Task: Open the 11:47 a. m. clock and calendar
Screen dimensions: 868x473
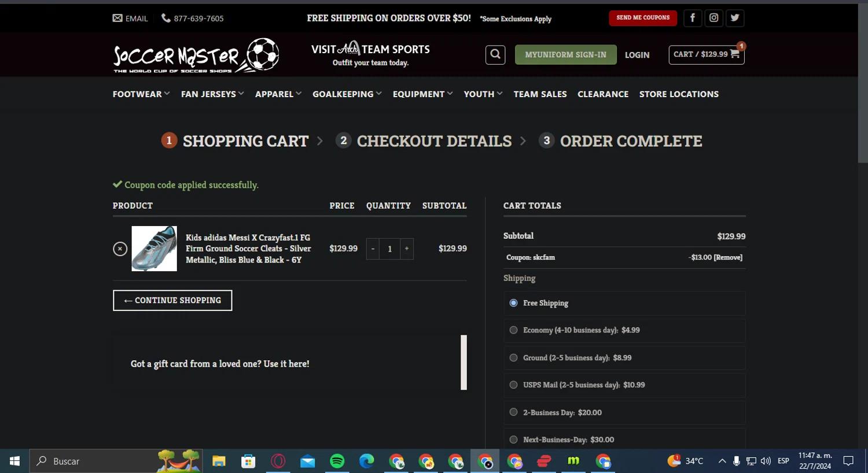Action: coord(815,461)
